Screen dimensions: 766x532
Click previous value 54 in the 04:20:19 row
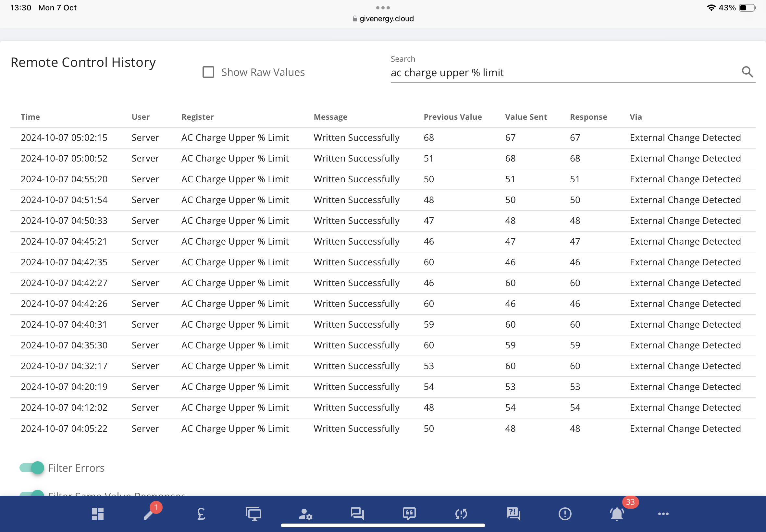pyautogui.click(x=429, y=387)
